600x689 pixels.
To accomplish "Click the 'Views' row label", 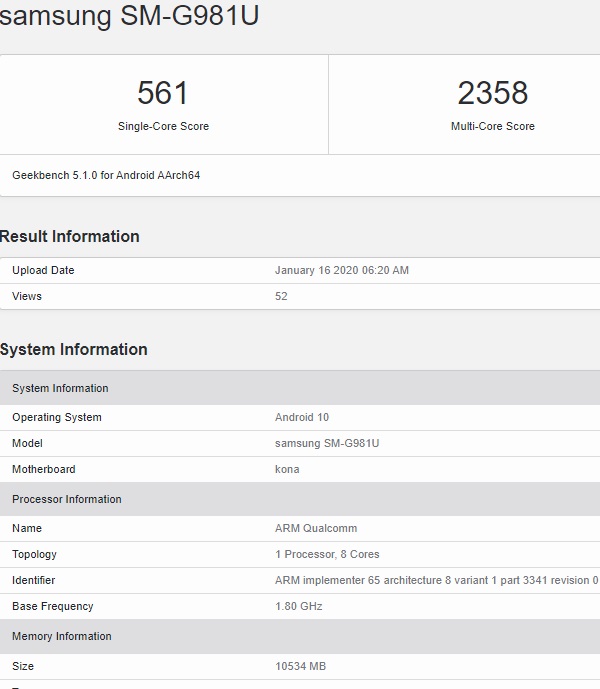I will click(x=27, y=296).
